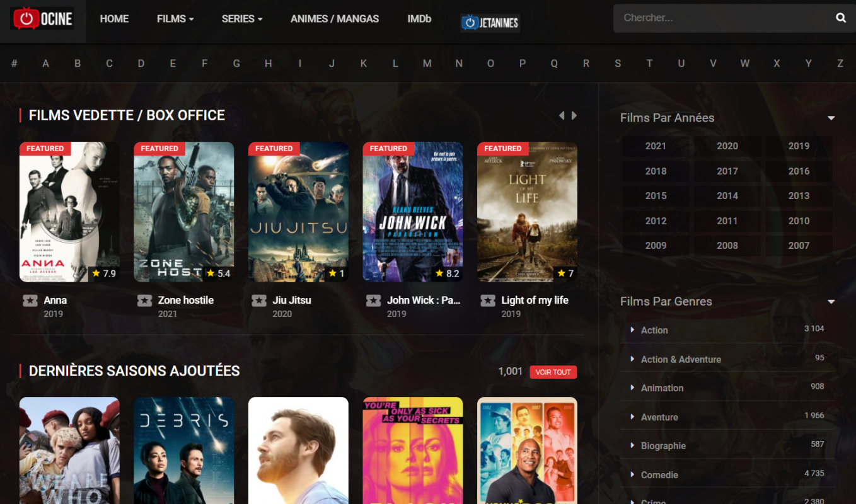Select year 2012 filter

[656, 221]
